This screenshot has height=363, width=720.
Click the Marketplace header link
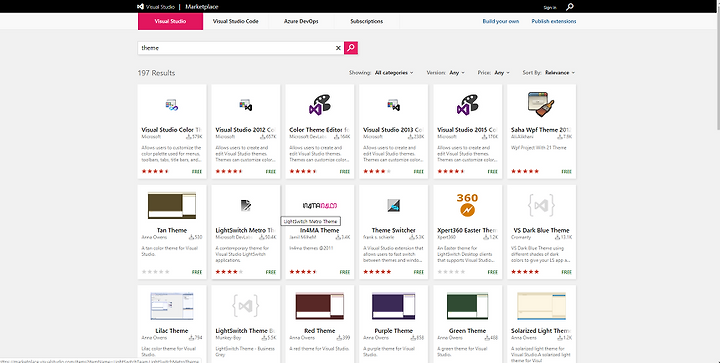click(202, 7)
